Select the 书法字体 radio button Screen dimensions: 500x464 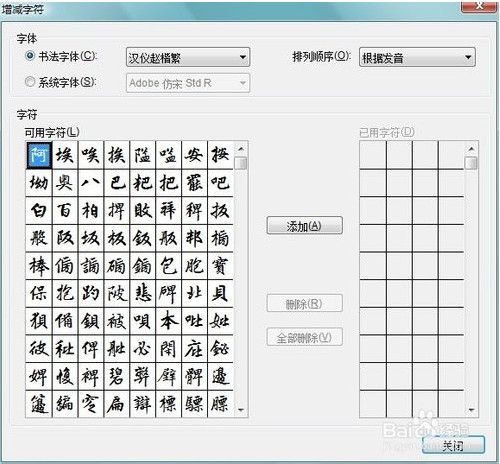click(x=30, y=56)
